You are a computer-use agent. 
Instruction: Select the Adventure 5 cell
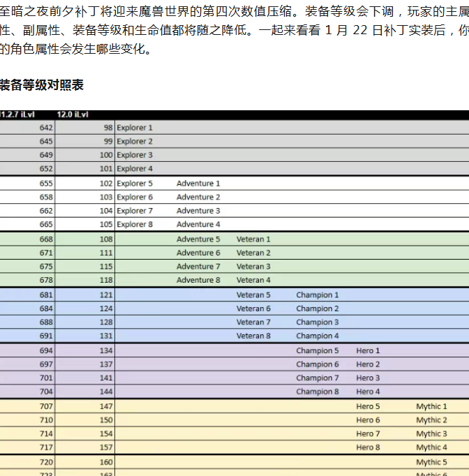coord(198,239)
